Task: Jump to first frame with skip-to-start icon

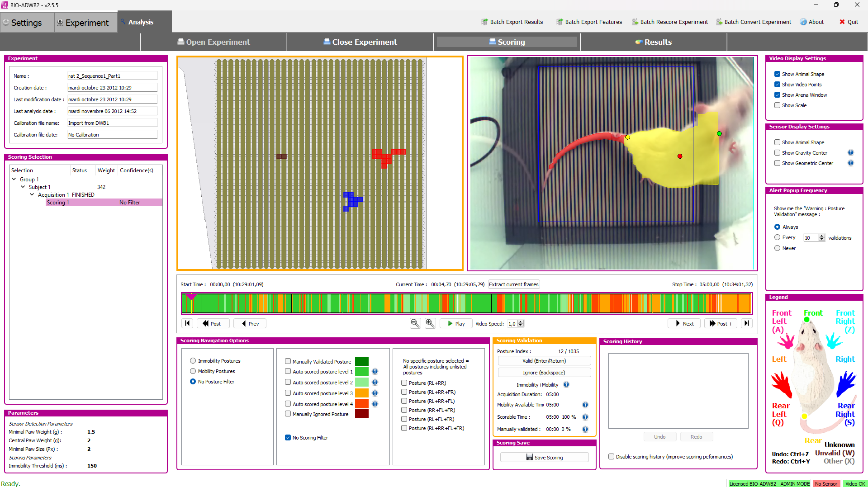Action: tap(187, 323)
